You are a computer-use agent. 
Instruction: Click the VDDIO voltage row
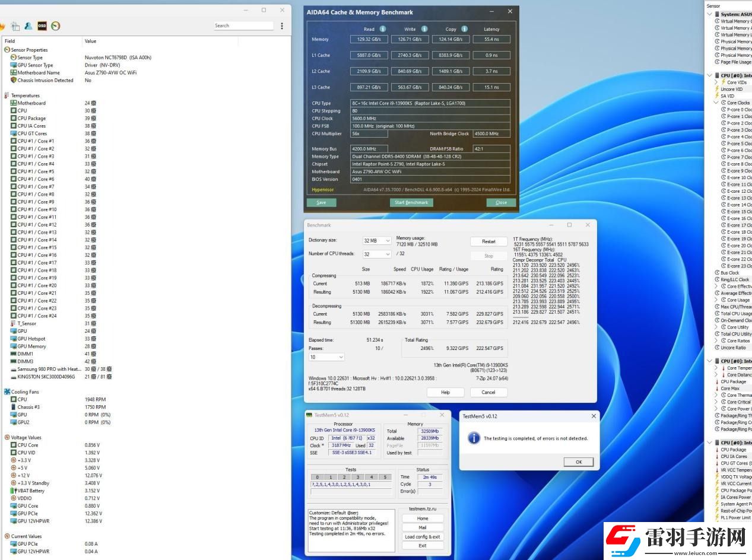pyautogui.click(x=147, y=498)
